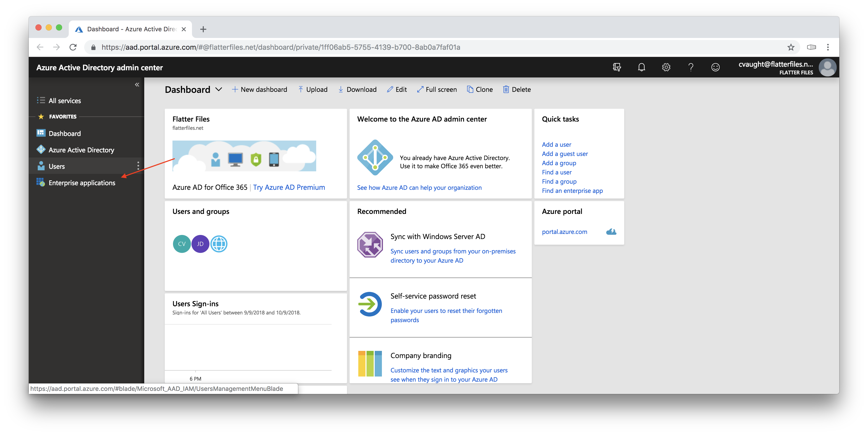Screen dimensions: 868x435
Task: Click the browser forward arrow
Action: [x=56, y=47]
